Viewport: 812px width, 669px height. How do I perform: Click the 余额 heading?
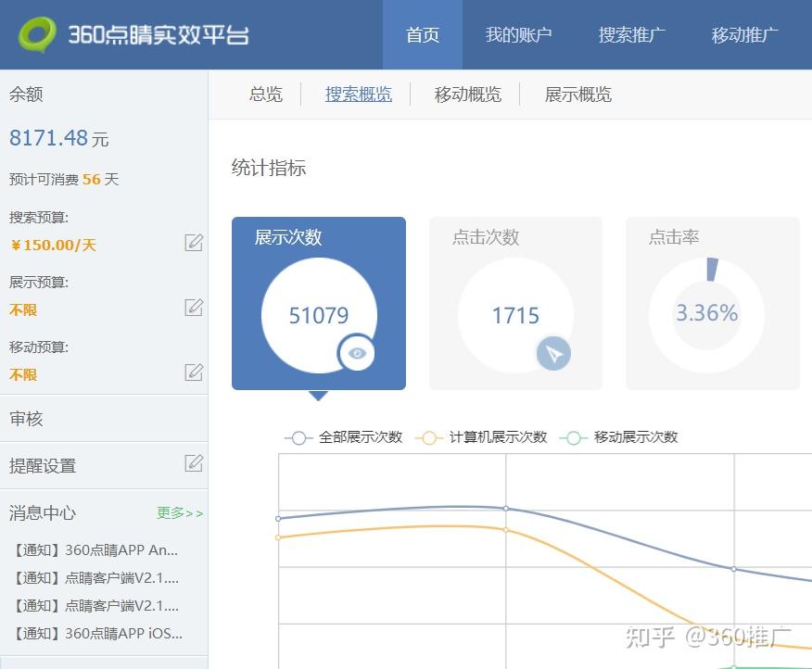click(26, 95)
